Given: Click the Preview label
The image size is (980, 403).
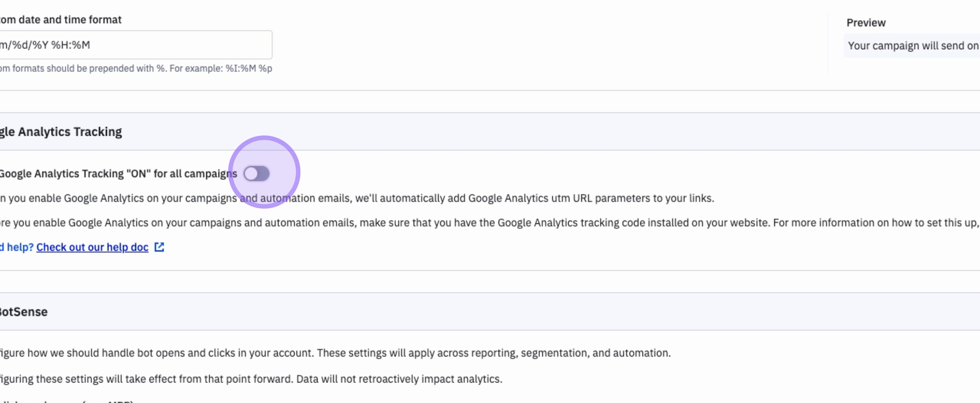Looking at the screenshot, I should pyautogui.click(x=866, y=23).
